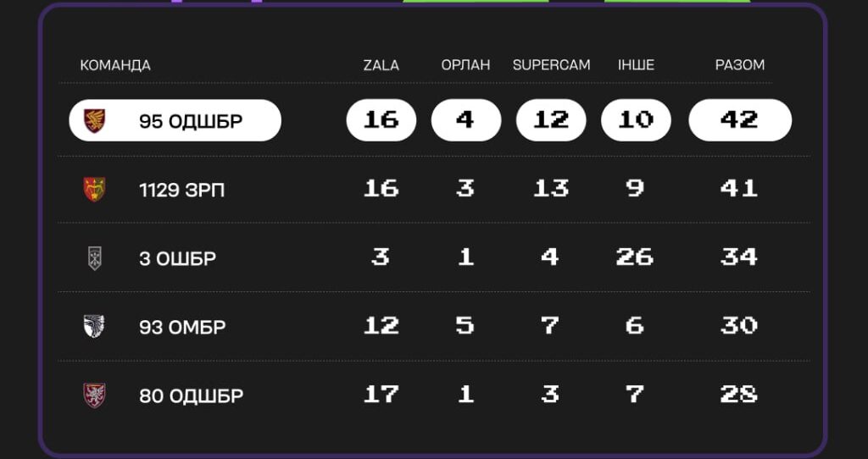Open the 93 ОМБР team name
868x459 pixels.
(182, 327)
